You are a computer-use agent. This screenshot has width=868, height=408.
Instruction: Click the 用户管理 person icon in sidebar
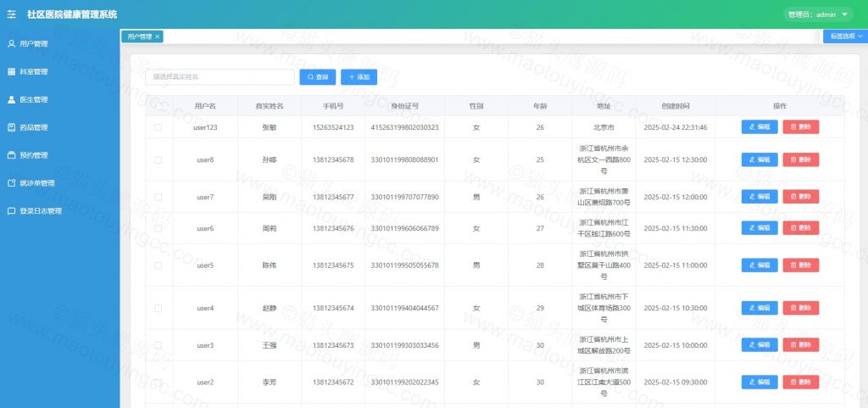click(11, 44)
